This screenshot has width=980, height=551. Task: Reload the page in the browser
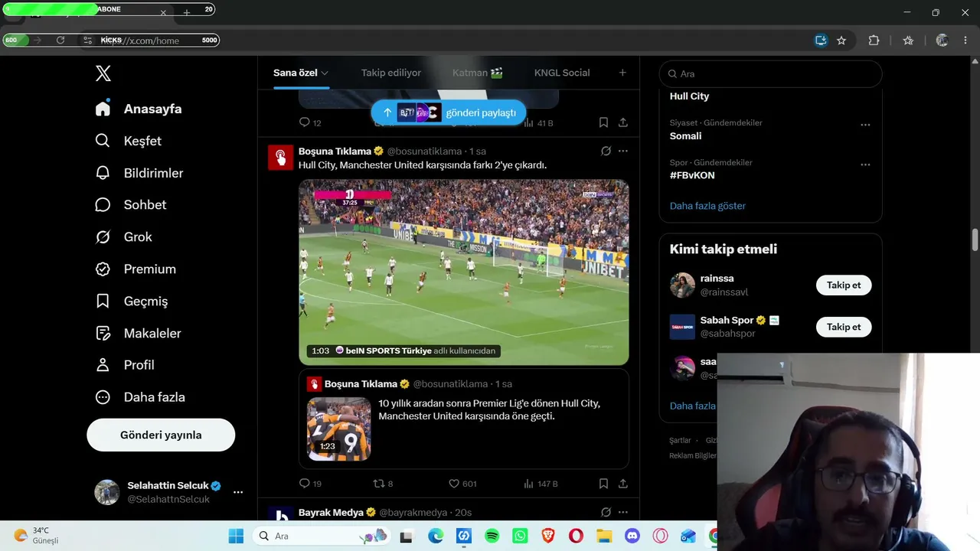[60, 41]
